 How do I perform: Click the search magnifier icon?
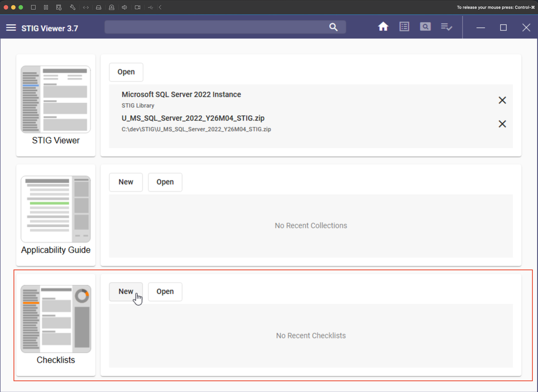click(333, 27)
